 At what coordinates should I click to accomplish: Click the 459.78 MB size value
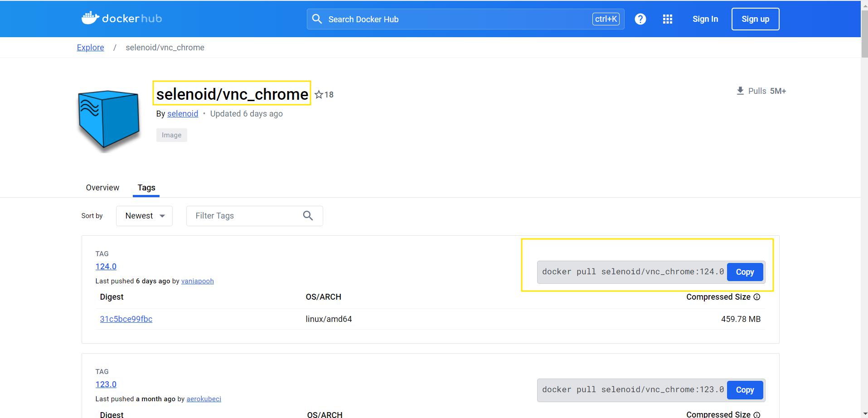click(x=741, y=319)
